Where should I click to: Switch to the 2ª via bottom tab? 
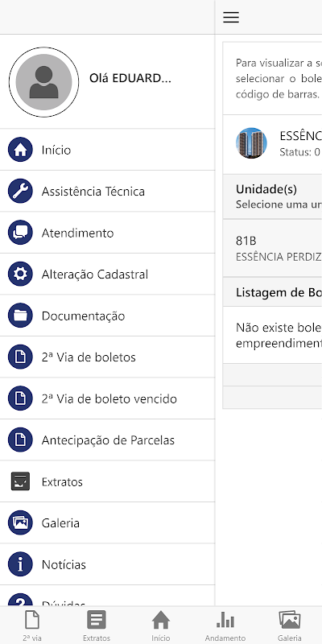tap(32, 625)
